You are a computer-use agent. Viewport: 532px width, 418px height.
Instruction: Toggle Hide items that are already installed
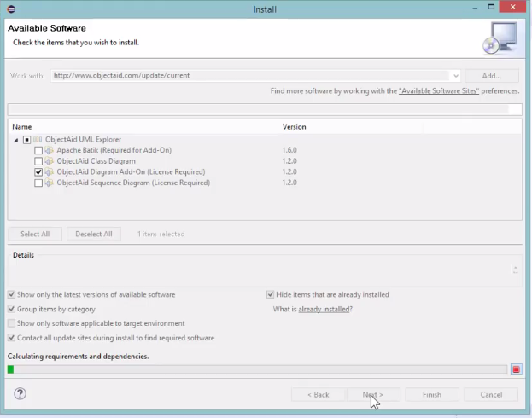point(270,294)
